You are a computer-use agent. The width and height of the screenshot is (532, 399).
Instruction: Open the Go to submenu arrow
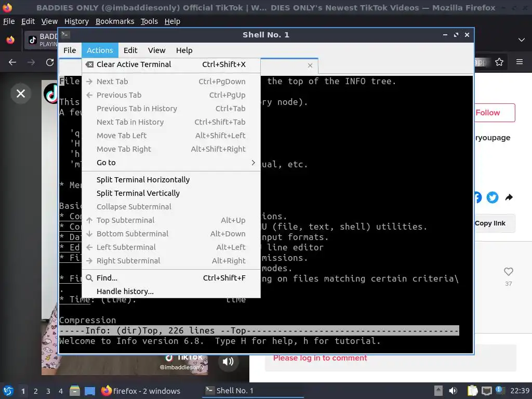coord(253,163)
